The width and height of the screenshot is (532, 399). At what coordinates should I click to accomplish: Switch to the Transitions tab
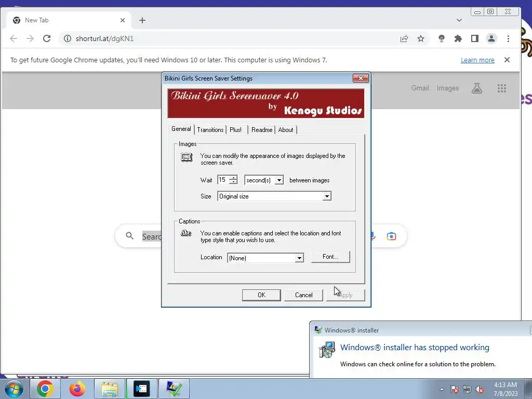pos(210,129)
